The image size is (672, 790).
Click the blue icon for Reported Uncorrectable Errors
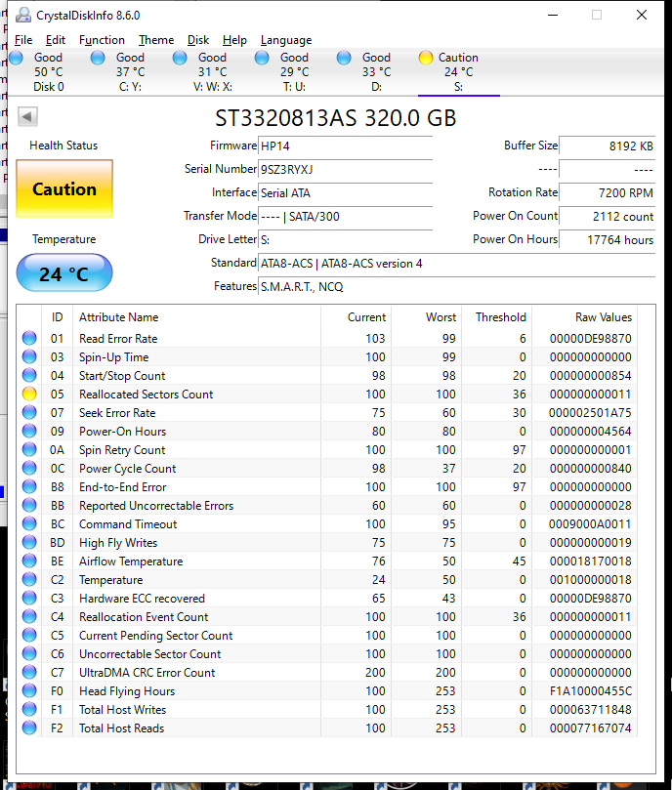click(x=29, y=505)
